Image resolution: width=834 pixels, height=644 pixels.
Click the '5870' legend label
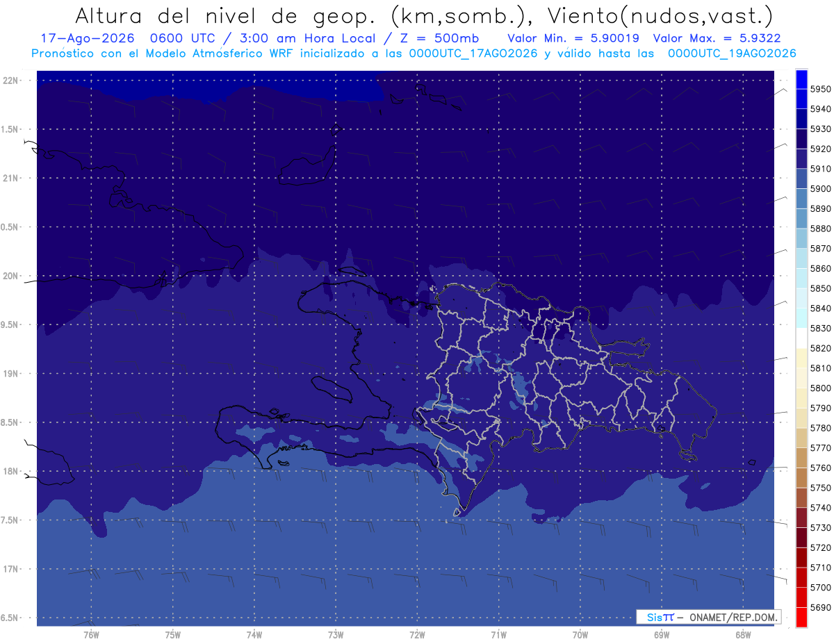tap(821, 249)
